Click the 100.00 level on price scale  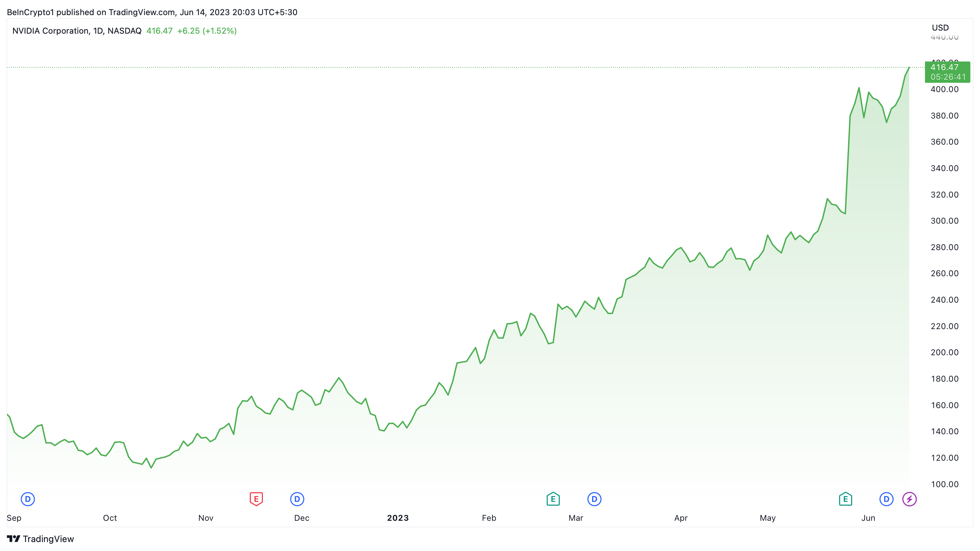tap(944, 484)
